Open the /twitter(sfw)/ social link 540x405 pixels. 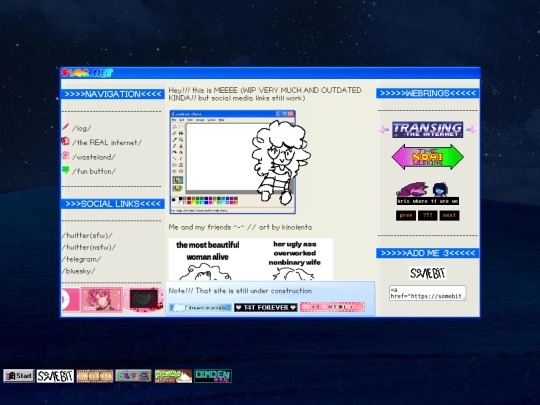click(87, 236)
